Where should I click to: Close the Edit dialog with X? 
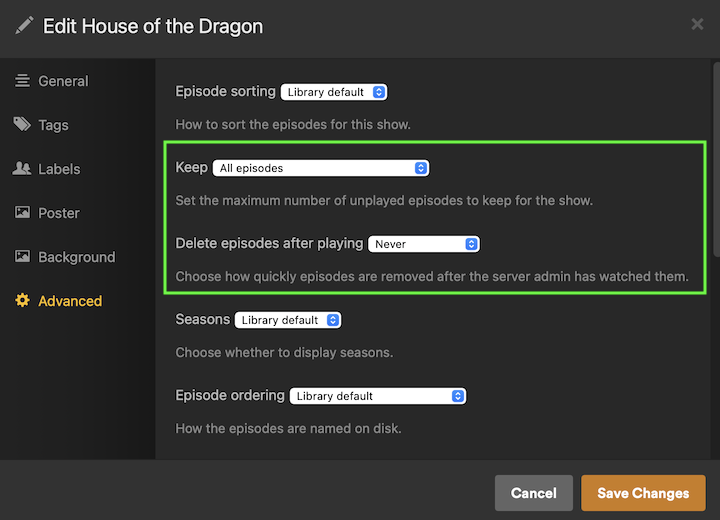point(696,23)
